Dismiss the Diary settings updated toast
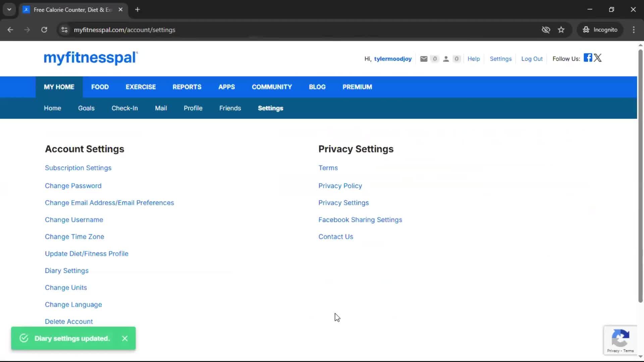644x362 pixels. [x=125, y=339]
